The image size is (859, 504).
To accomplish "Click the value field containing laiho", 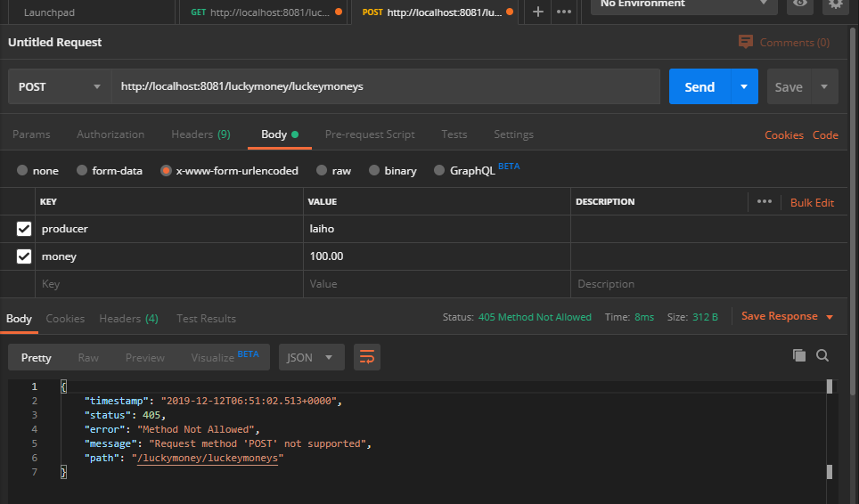I will [x=437, y=229].
